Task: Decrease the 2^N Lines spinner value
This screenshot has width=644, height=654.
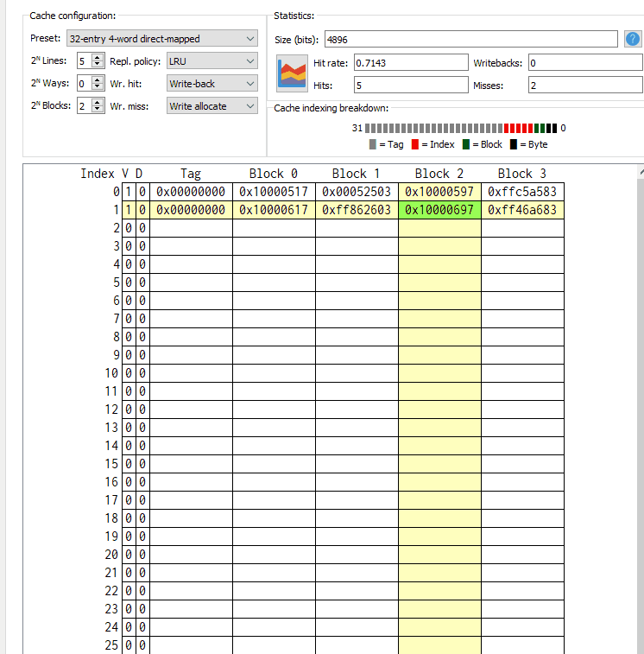Action: pos(98,64)
